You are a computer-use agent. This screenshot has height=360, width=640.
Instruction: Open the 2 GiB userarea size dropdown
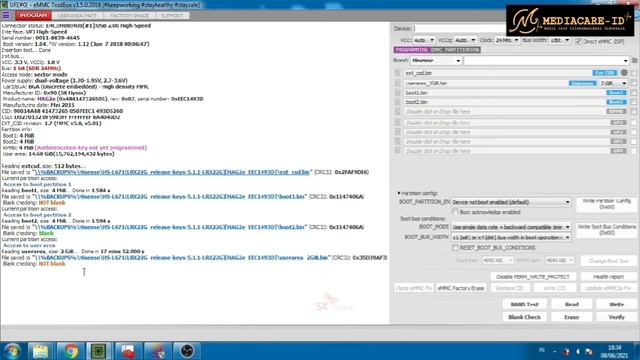tap(613, 83)
